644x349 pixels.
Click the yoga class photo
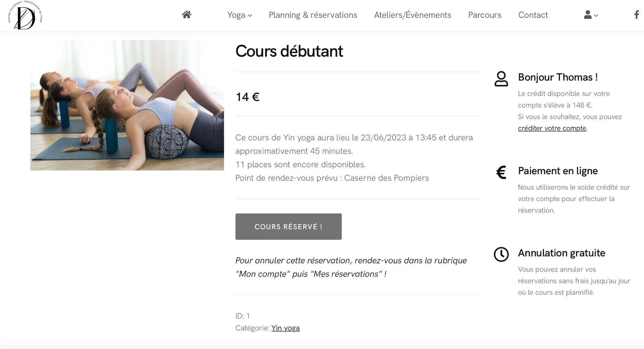click(x=127, y=105)
